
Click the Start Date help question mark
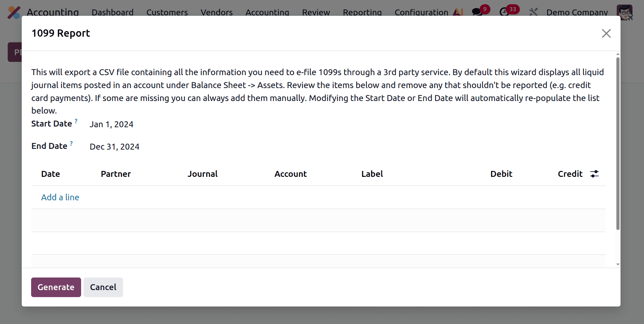(x=76, y=121)
